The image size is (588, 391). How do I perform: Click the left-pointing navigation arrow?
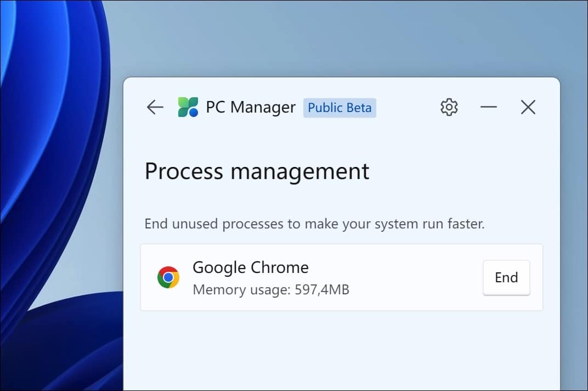[155, 108]
